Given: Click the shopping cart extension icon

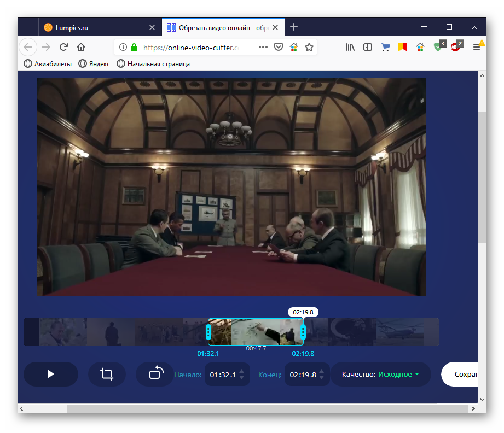Looking at the screenshot, I should (385, 47).
